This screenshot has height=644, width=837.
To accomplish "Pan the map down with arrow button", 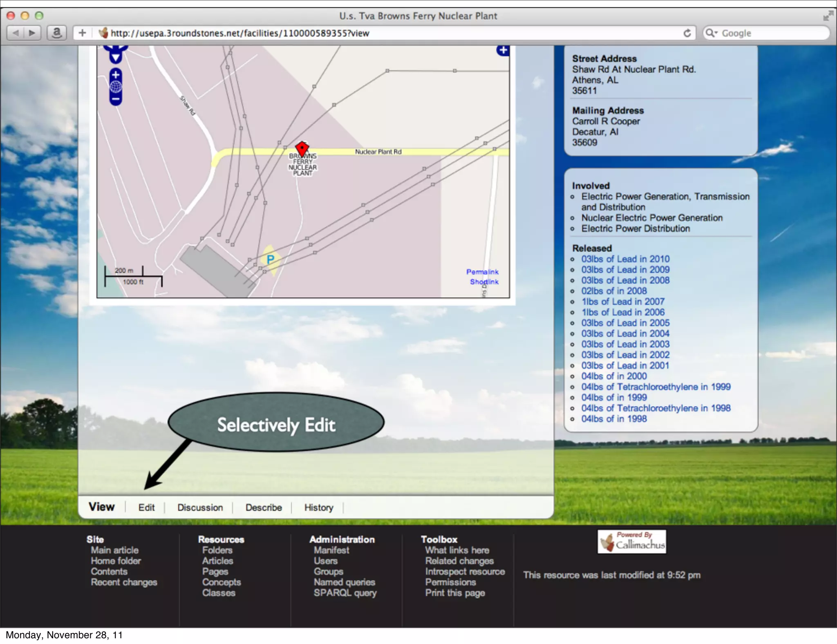I will point(116,58).
